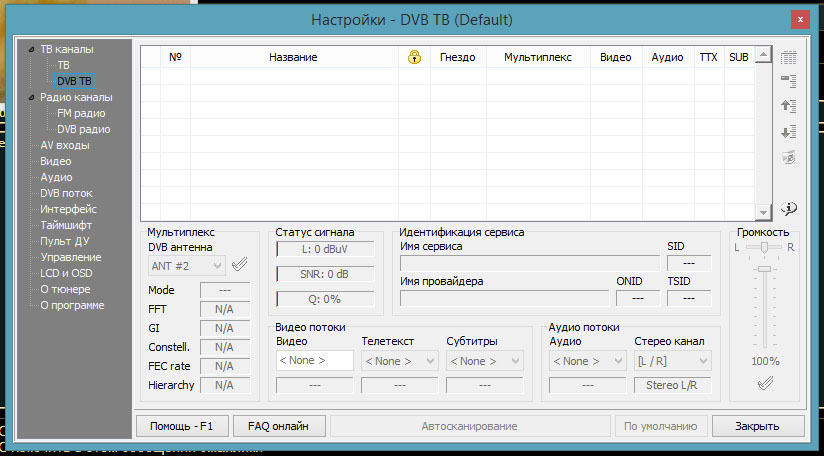Click the checkmark icon under volume slider
This screenshot has height=456, width=824.
[765, 383]
